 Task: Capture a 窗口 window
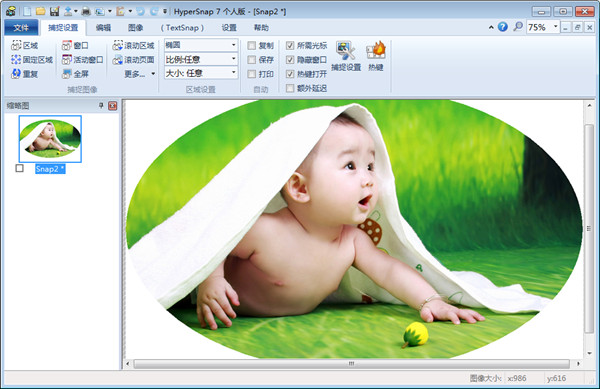click(75, 46)
